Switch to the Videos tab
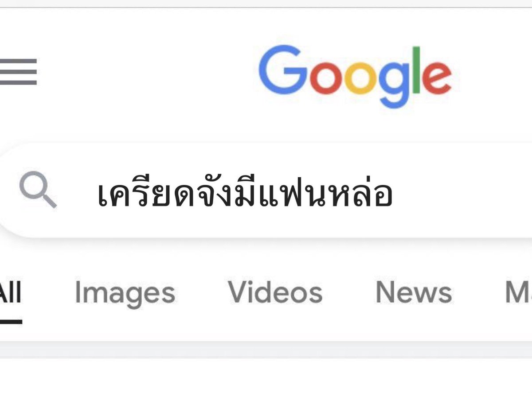Viewport: 532px width, 393px height. click(275, 292)
